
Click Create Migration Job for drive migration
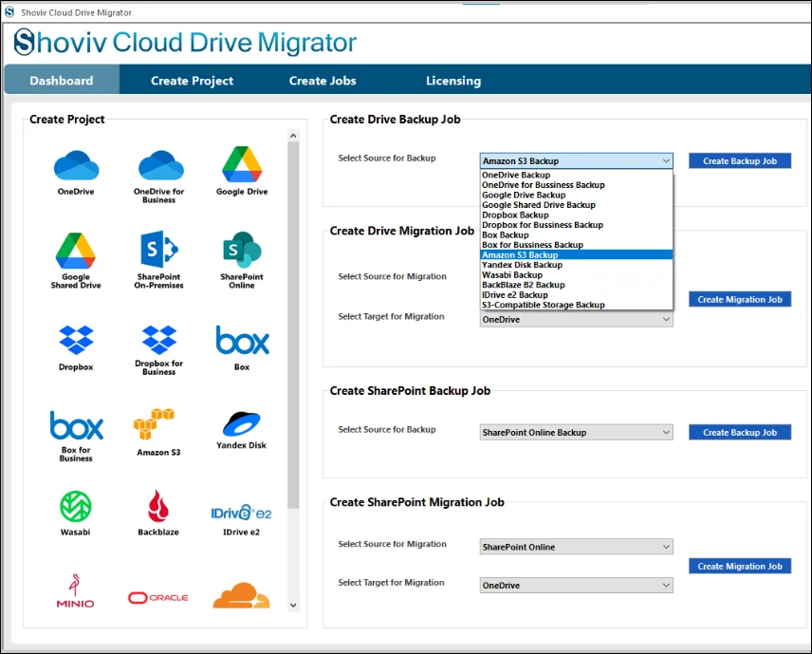(x=740, y=300)
